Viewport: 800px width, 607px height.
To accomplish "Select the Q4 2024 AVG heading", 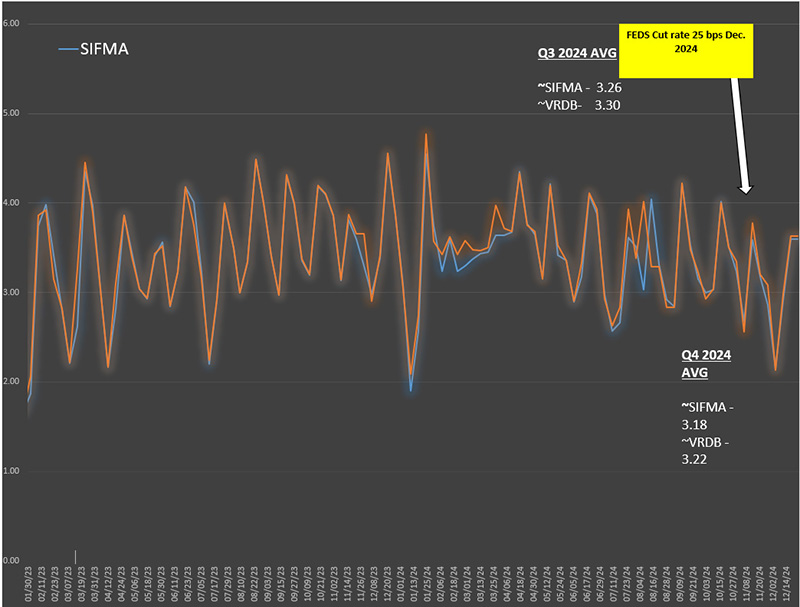I will (x=706, y=364).
